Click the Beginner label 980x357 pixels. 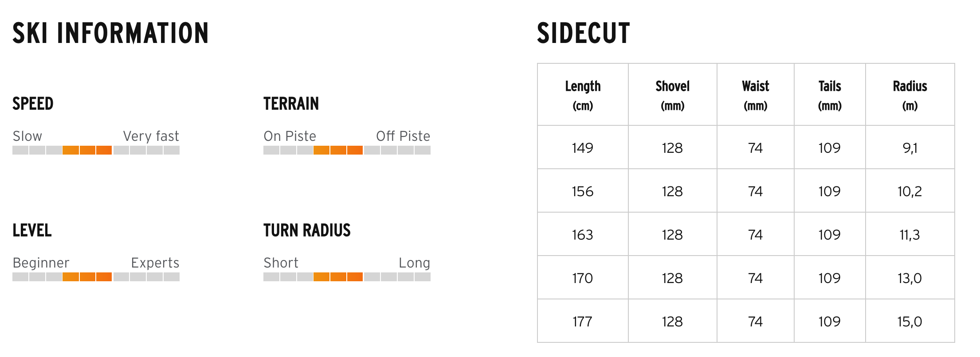[41, 263]
